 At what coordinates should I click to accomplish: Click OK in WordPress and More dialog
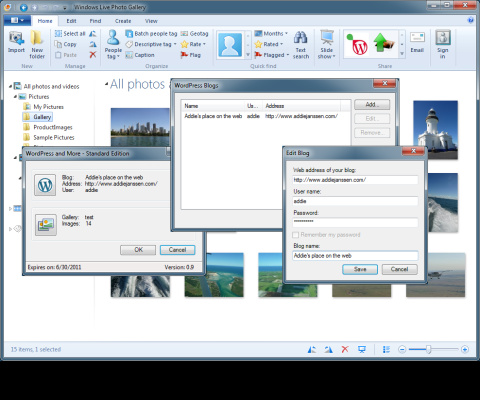[x=138, y=250]
